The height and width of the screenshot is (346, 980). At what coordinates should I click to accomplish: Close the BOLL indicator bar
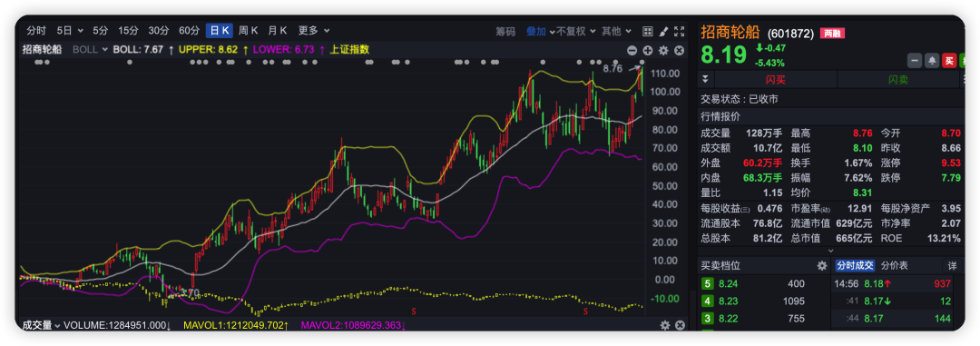680,50
